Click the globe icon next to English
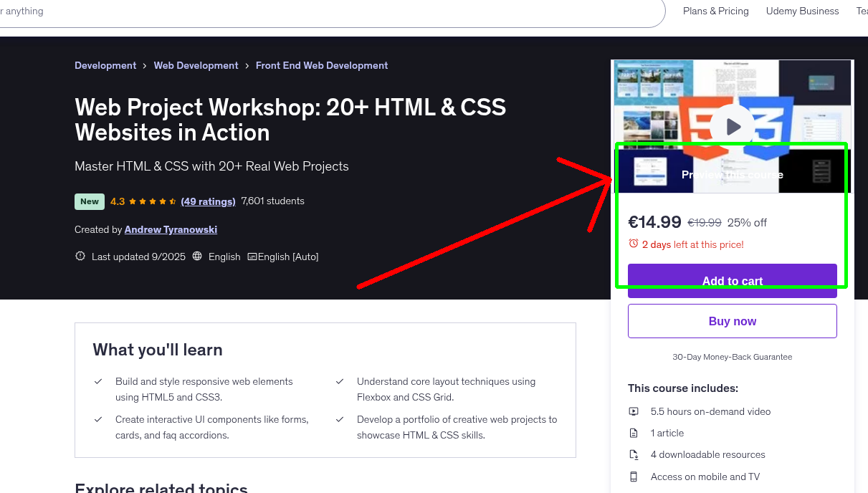 click(197, 256)
